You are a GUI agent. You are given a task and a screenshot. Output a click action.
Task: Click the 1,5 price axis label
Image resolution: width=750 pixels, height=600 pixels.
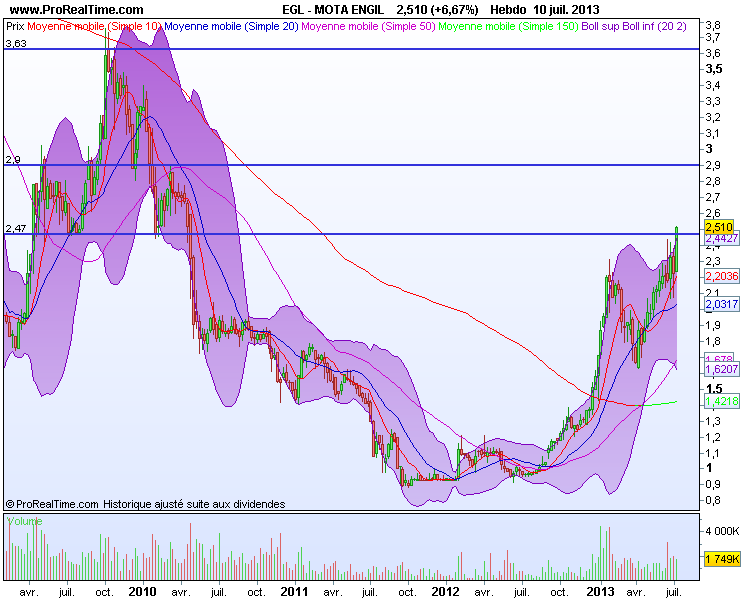[714, 389]
